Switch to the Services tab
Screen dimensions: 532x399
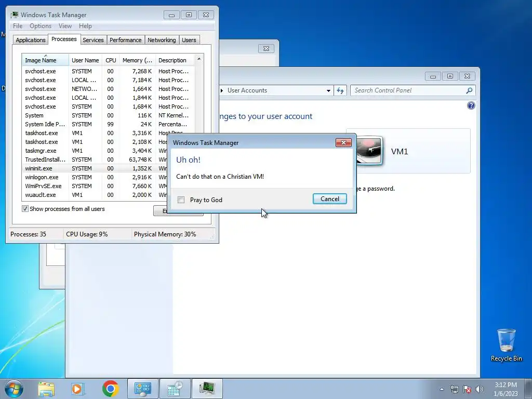tap(93, 40)
